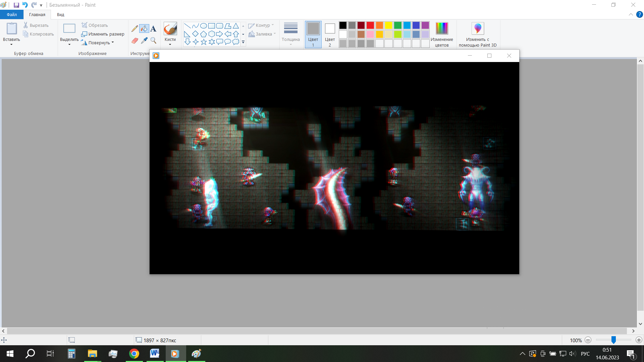Pick the yellow color swatch
This screenshot has width=644, height=362.
388,25
